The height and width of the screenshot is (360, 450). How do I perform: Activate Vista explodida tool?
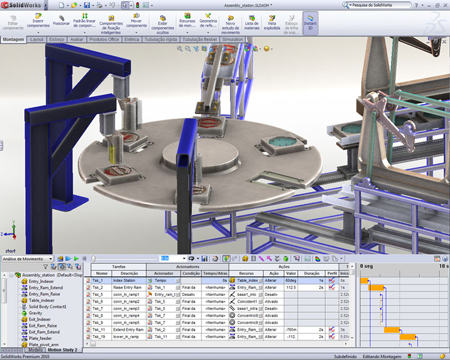(272, 22)
